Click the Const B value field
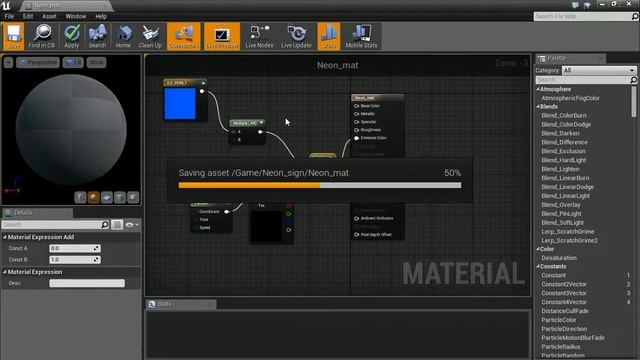Viewport: 640px width, 360px height. tap(75, 260)
